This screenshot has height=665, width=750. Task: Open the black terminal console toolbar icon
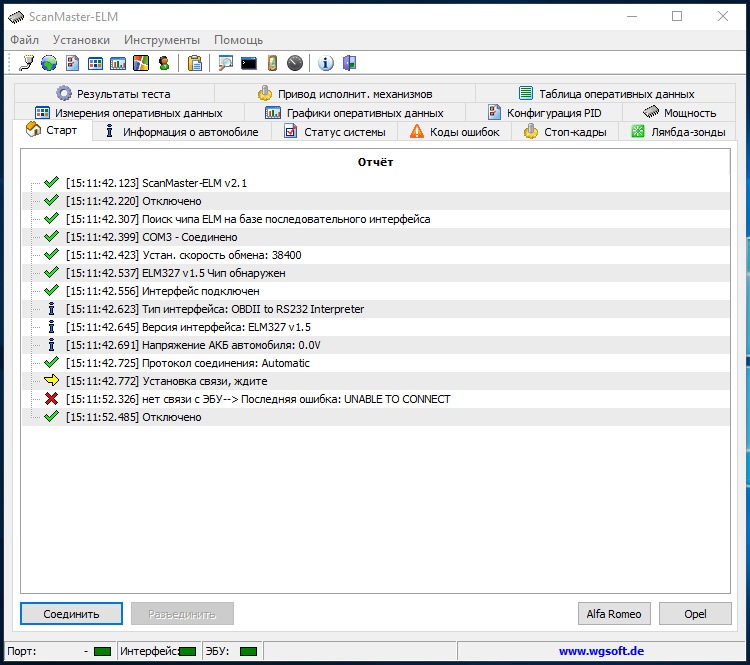[x=249, y=63]
